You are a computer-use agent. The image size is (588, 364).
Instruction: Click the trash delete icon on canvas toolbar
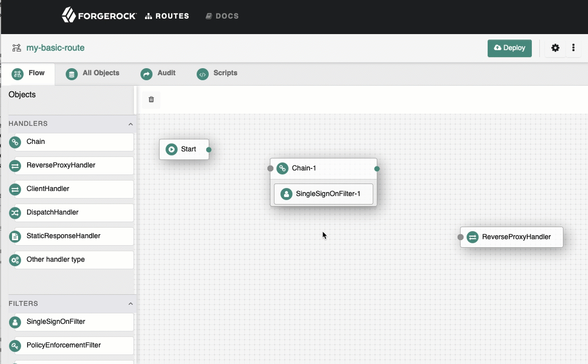point(151,99)
